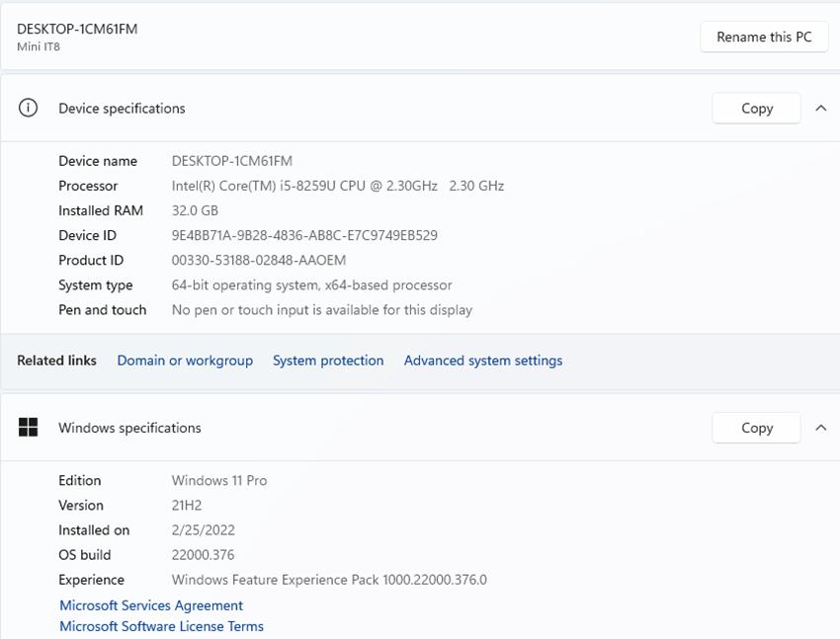Click the Device specifications info icon
The height and width of the screenshot is (639, 840).
[x=29, y=109]
